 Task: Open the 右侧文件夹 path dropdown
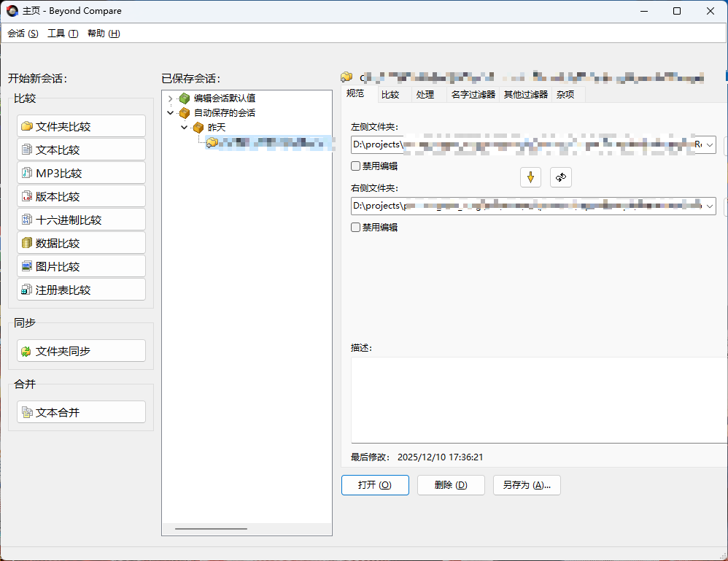(710, 206)
